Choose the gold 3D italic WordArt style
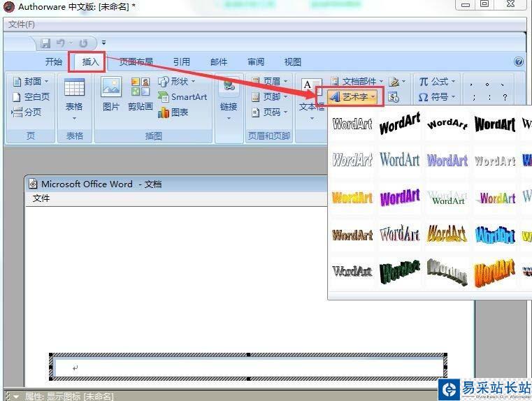Screen dimensions: 532x401 click(x=447, y=234)
